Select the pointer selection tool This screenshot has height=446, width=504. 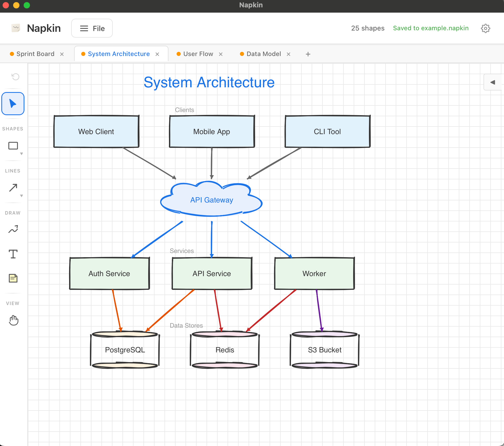coord(13,103)
